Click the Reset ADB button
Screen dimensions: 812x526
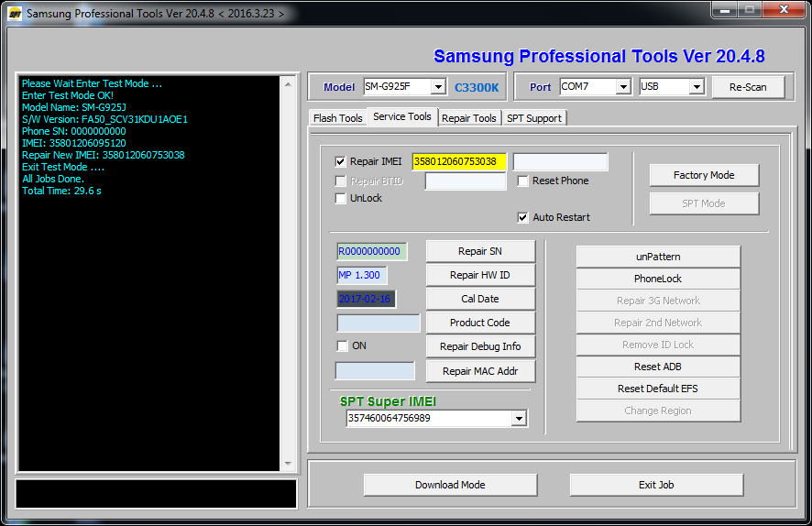point(658,367)
